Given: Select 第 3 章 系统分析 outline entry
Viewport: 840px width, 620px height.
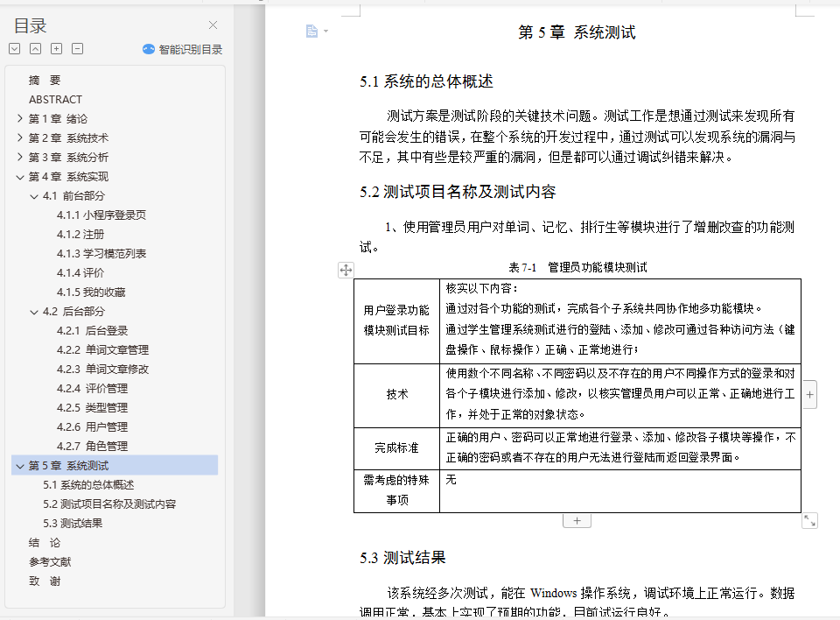Looking at the screenshot, I should (68, 157).
